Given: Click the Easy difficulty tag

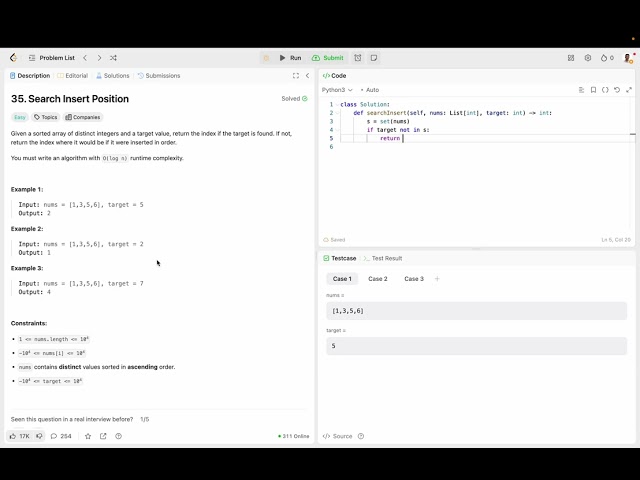Looking at the screenshot, I should [20, 117].
